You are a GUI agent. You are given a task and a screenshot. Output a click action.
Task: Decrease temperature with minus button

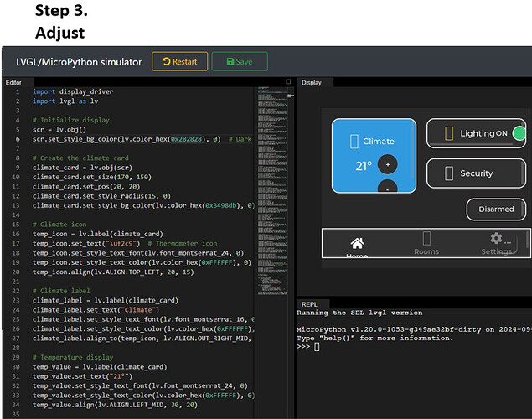pos(387,186)
